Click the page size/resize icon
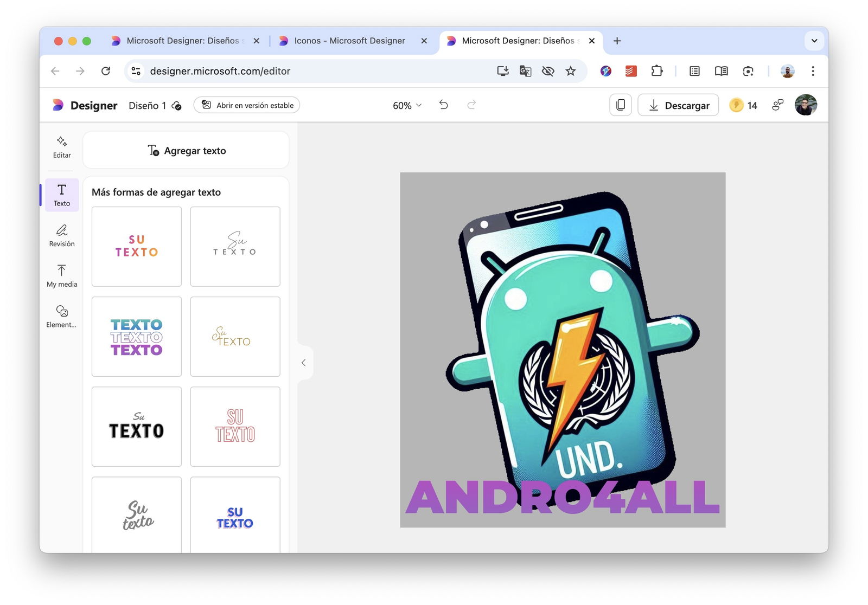868x605 pixels. click(x=621, y=105)
